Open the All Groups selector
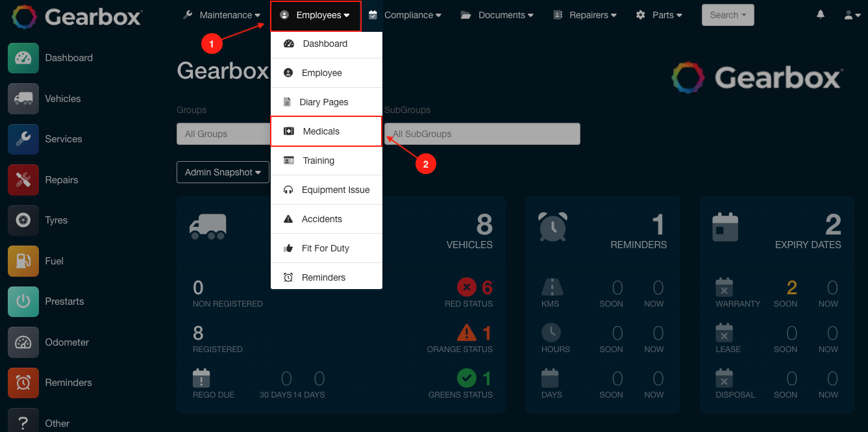This screenshot has width=868, height=432. (224, 134)
